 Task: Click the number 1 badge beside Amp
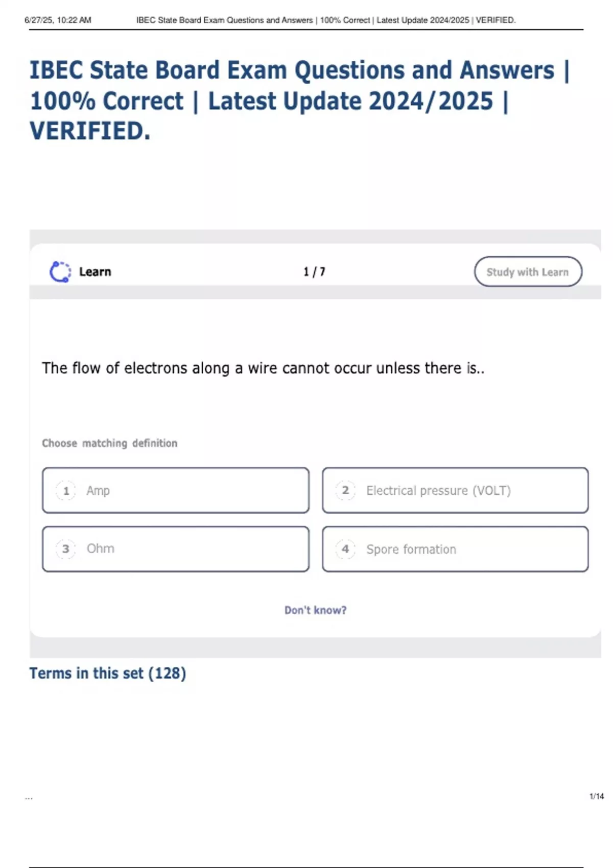[66, 491]
